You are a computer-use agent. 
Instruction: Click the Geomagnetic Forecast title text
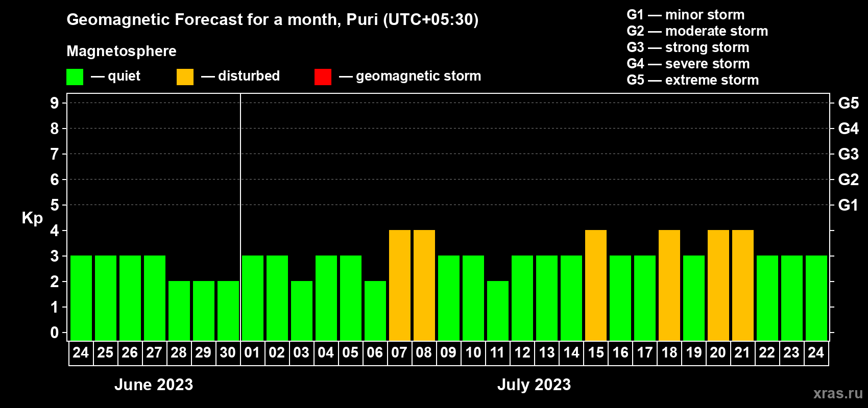tap(273, 20)
